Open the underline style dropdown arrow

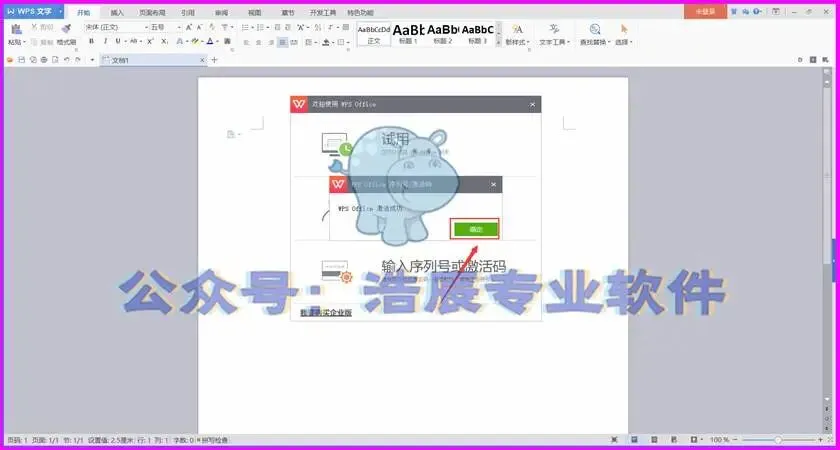tap(125, 41)
